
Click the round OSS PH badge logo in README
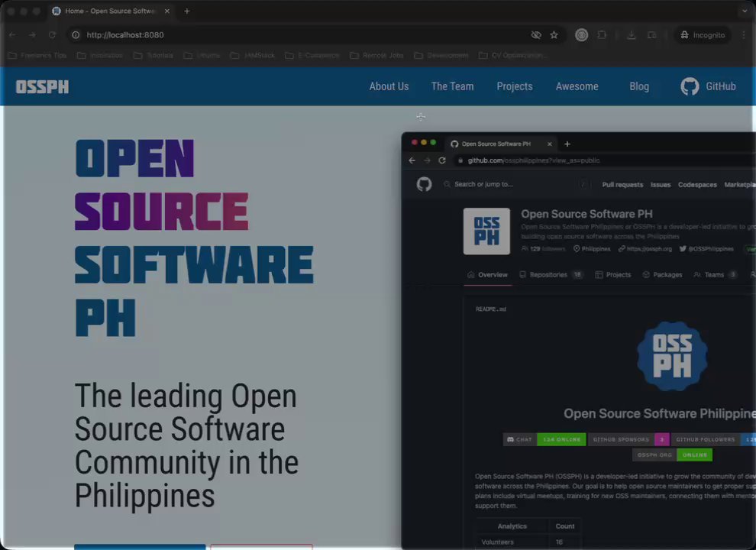point(672,356)
